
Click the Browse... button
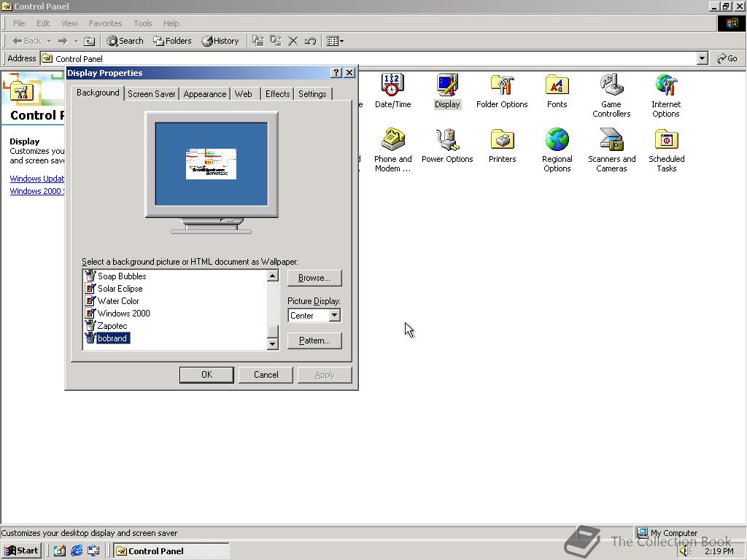coord(314,278)
